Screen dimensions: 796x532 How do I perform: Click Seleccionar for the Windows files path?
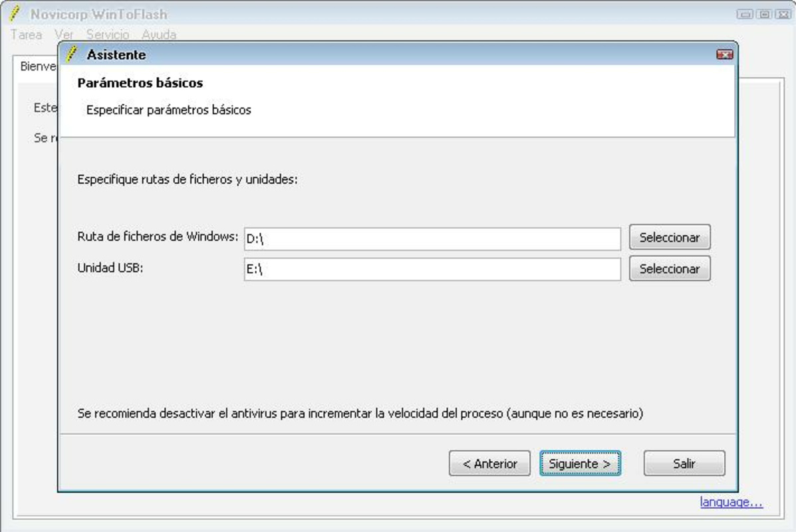pos(669,237)
